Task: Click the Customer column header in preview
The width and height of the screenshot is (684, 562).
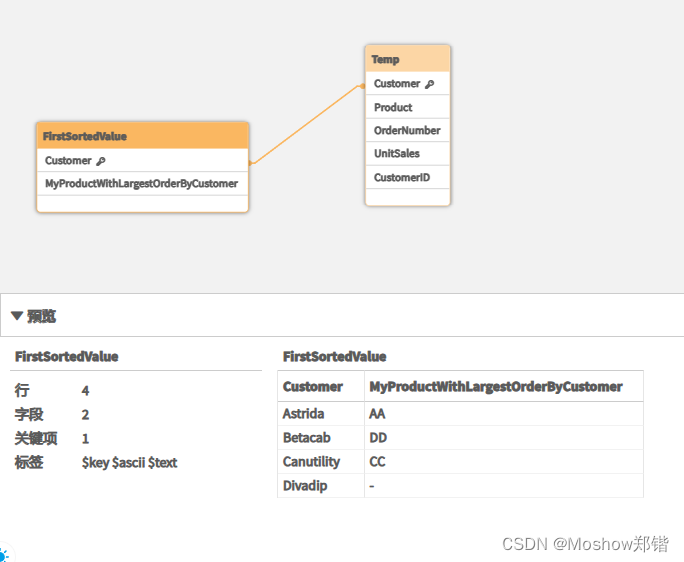Action: tap(321, 386)
